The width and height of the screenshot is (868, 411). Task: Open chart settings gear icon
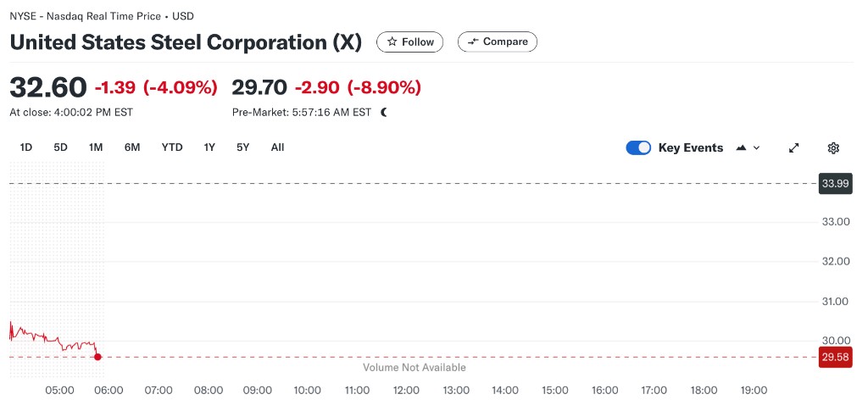[x=833, y=147]
